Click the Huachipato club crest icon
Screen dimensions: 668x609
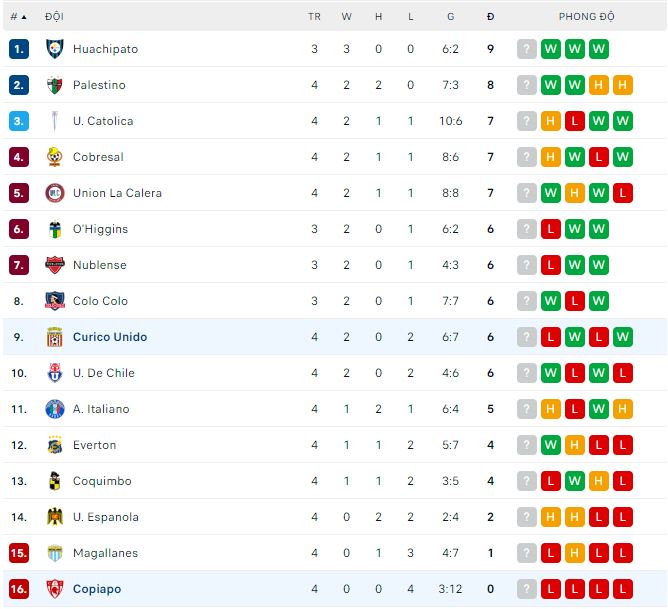tap(54, 49)
